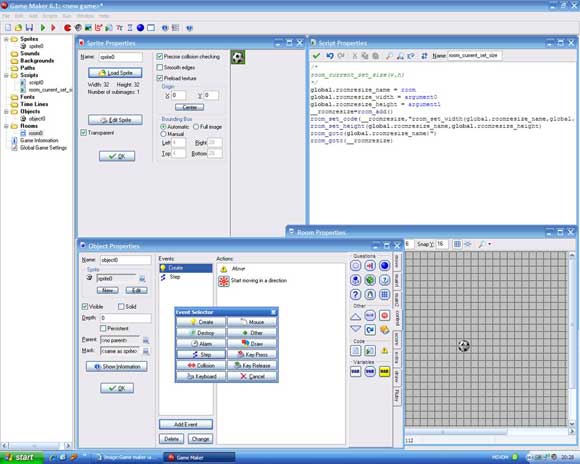Open the Windows start button
Image resolution: width=580 pixels, height=464 pixels.
[x=22, y=457]
